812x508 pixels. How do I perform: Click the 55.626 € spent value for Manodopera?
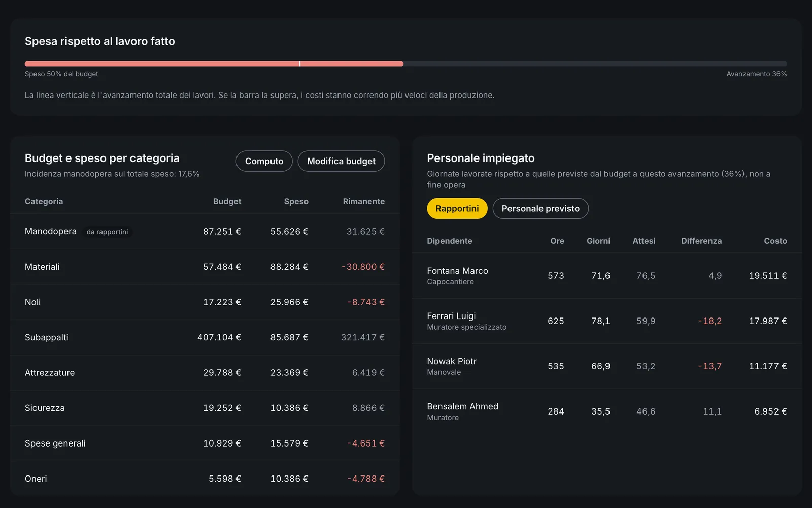click(x=289, y=231)
